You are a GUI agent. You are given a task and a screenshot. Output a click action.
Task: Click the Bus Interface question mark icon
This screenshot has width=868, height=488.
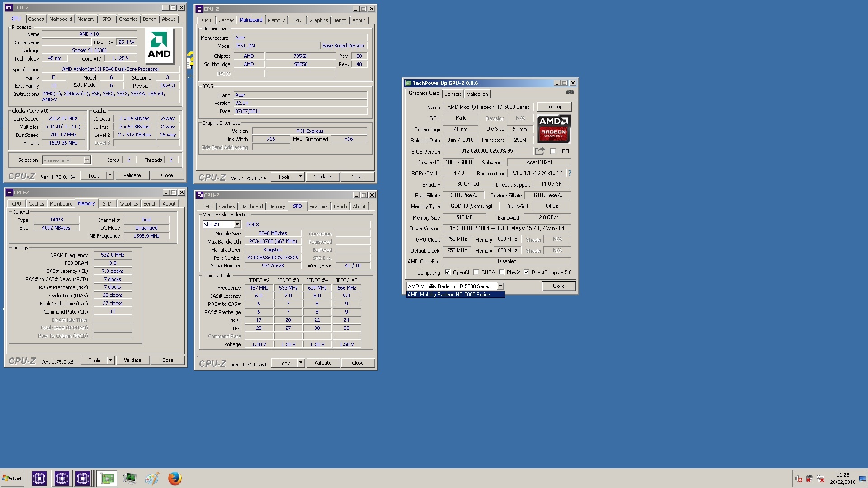[569, 173]
